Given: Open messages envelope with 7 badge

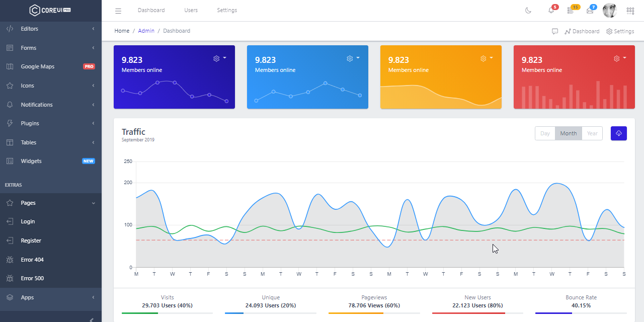Looking at the screenshot, I should (591, 10).
